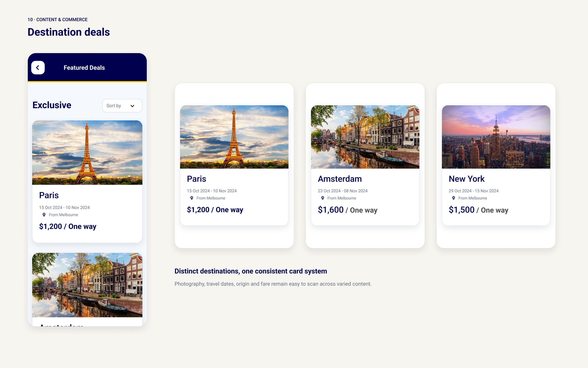Click the "Destination deals" page heading
Image resolution: width=588 pixels, height=368 pixels.
coord(69,32)
